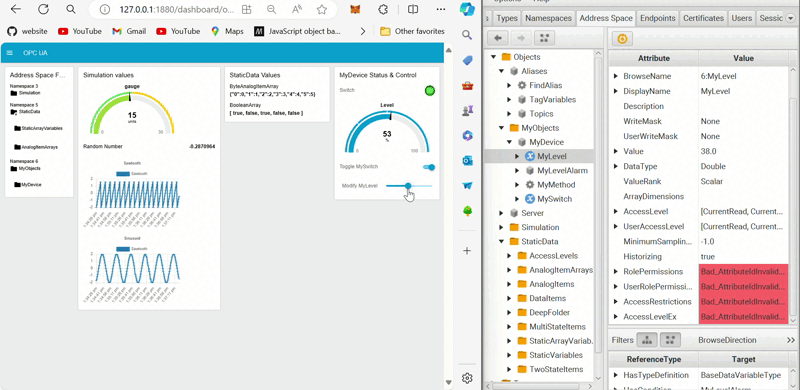
Task: Reload the dashboard page
Action: coord(43,9)
